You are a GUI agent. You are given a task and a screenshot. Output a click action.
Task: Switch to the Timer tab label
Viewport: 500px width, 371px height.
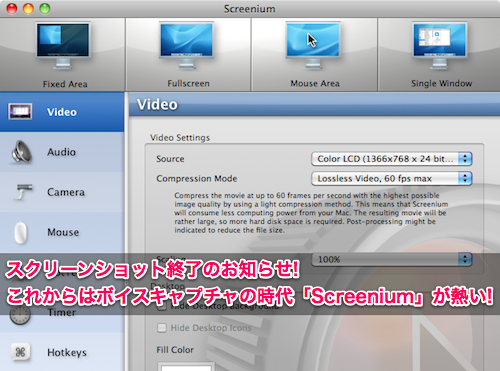[x=62, y=313]
